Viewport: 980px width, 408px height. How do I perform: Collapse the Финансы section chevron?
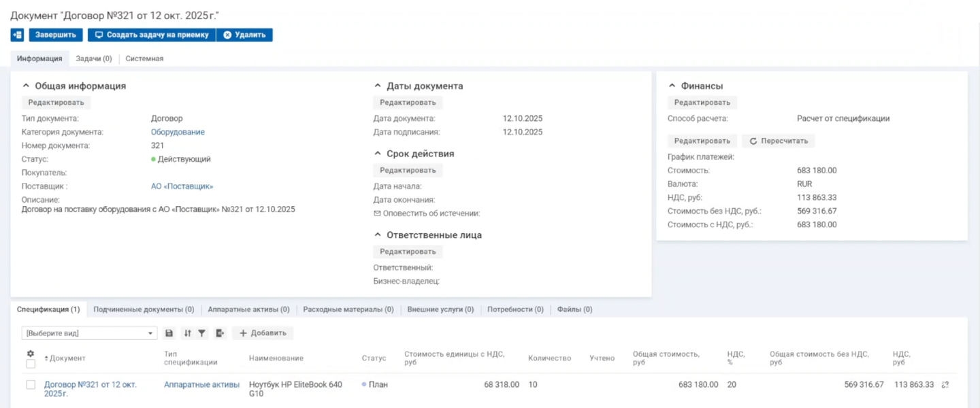672,86
